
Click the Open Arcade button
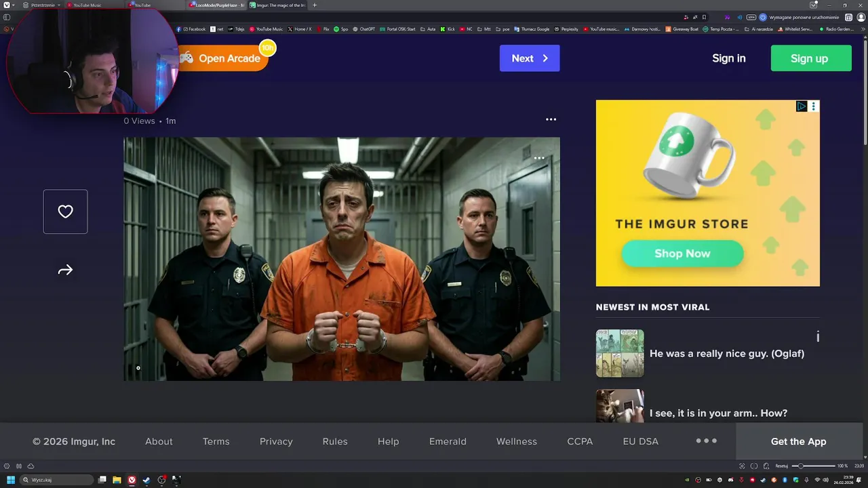pyautogui.click(x=224, y=58)
